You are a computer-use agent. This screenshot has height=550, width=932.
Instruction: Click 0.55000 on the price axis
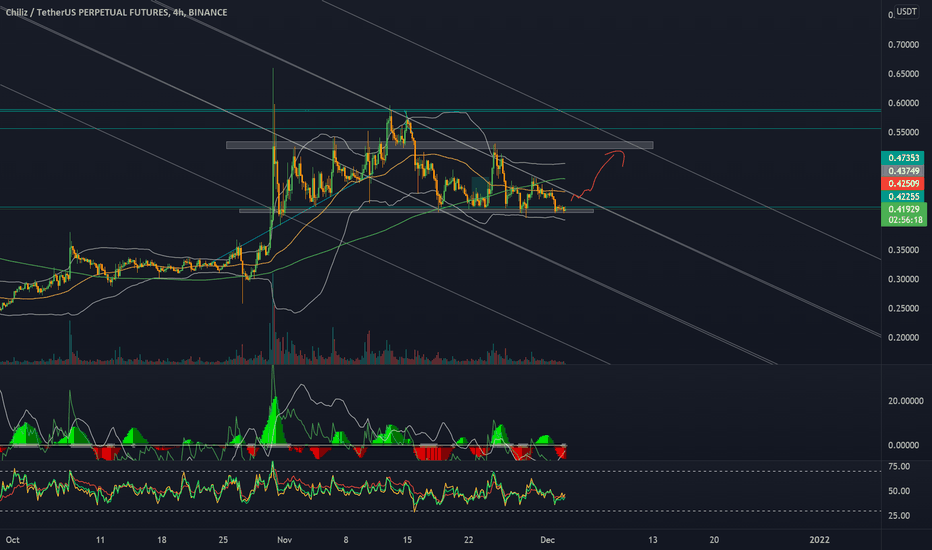pyautogui.click(x=903, y=132)
